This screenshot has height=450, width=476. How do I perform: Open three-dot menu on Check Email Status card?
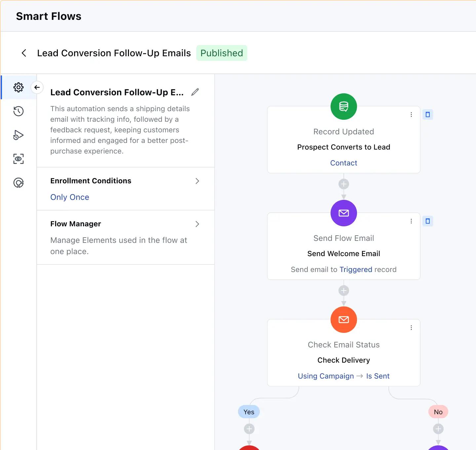[411, 328]
